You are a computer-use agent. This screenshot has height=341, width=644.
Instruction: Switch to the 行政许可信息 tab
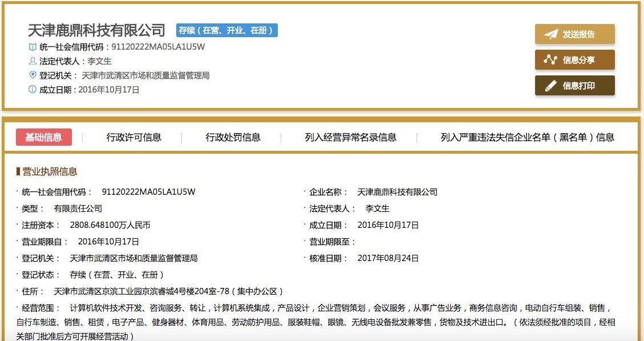click(x=135, y=137)
